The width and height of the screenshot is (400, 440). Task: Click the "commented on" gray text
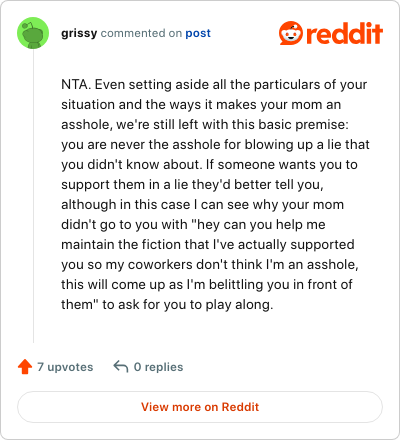141,33
